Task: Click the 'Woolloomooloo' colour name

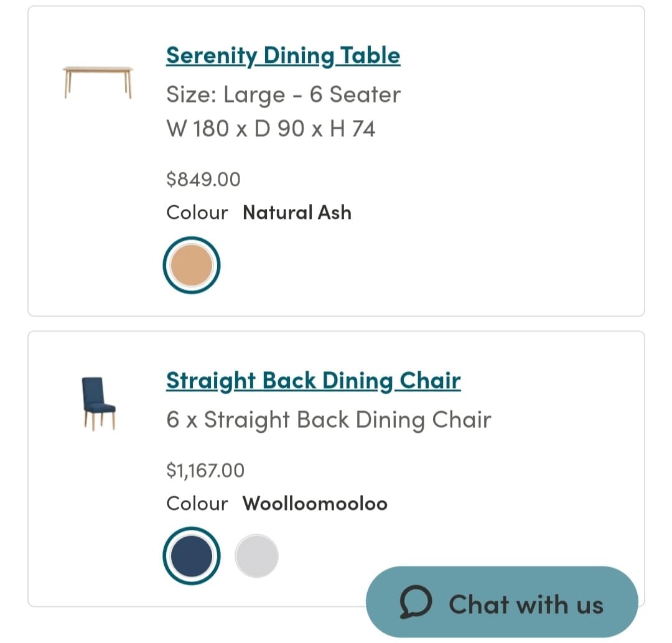Action: [315, 503]
